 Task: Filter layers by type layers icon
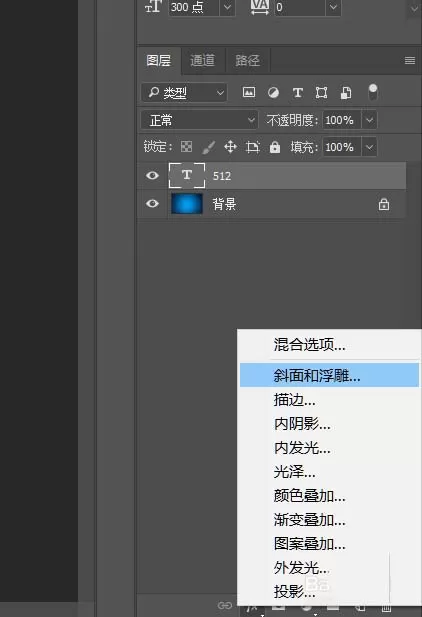point(298,93)
